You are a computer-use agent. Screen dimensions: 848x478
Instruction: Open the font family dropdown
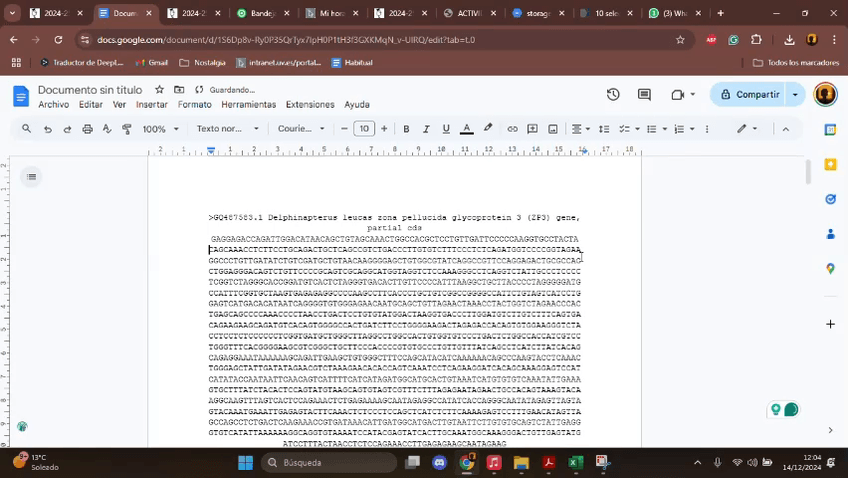301,129
